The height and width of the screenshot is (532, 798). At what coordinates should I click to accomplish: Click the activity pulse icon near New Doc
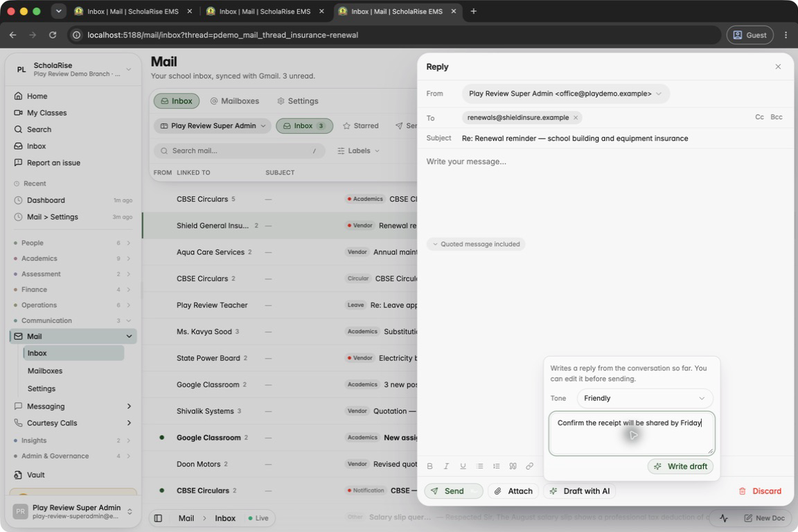point(724,518)
